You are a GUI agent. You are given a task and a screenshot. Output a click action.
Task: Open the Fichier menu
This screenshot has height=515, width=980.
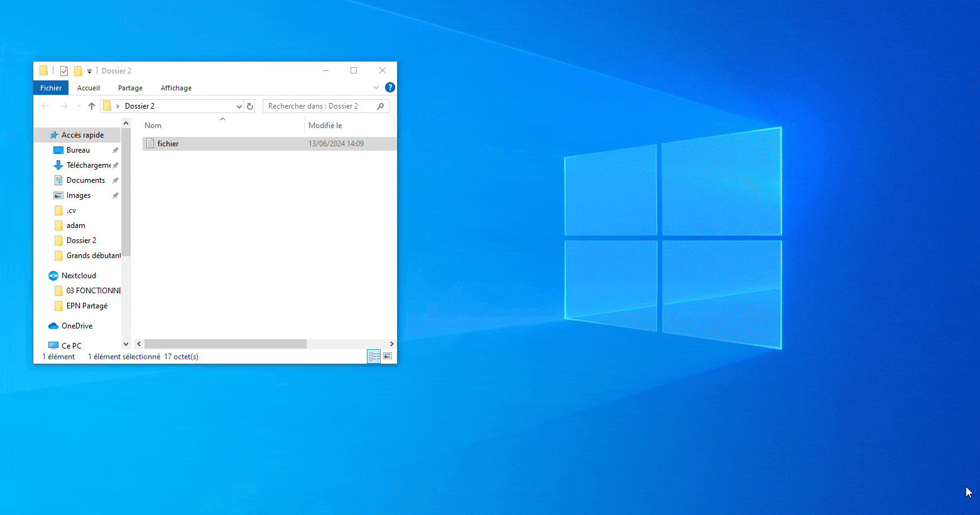pyautogui.click(x=51, y=88)
